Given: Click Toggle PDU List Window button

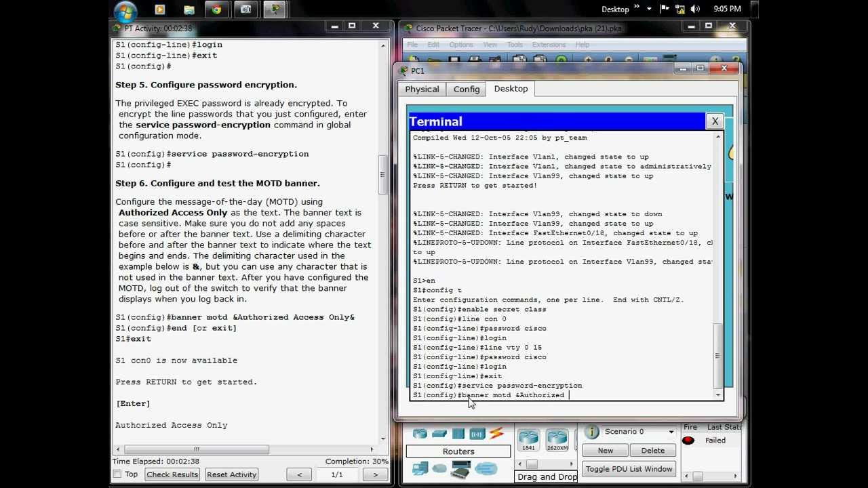Looking at the screenshot, I should click(x=629, y=469).
